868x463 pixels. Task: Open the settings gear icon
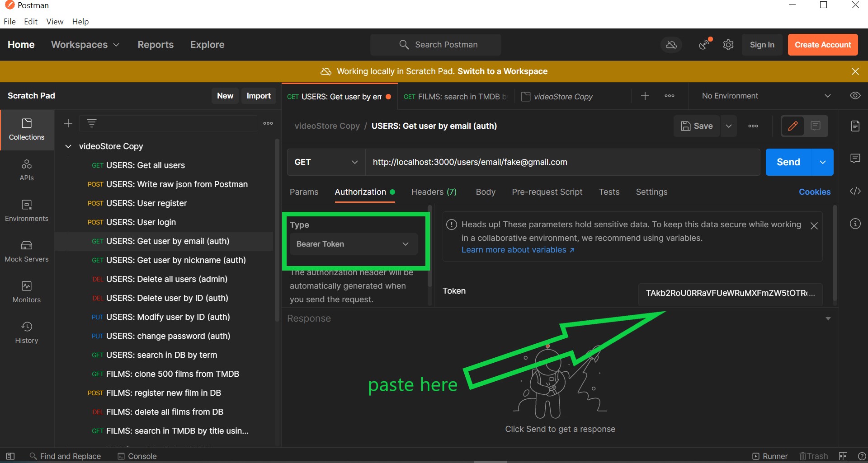[x=728, y=45]
